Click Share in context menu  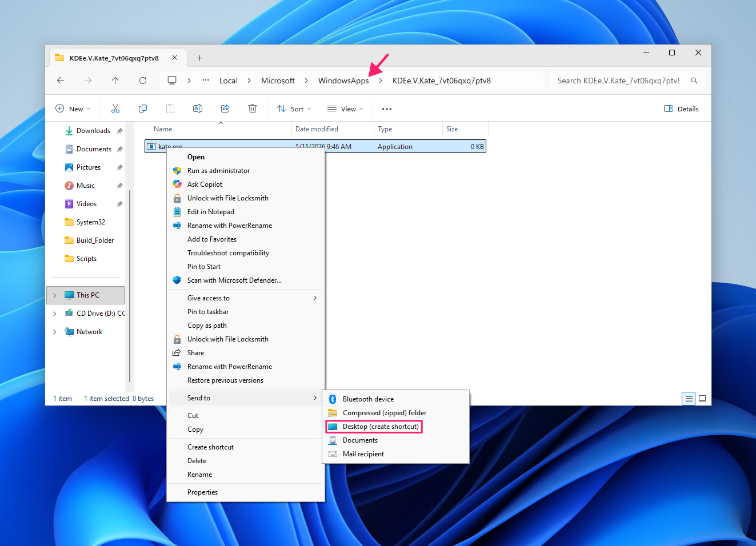pos(246,353)
